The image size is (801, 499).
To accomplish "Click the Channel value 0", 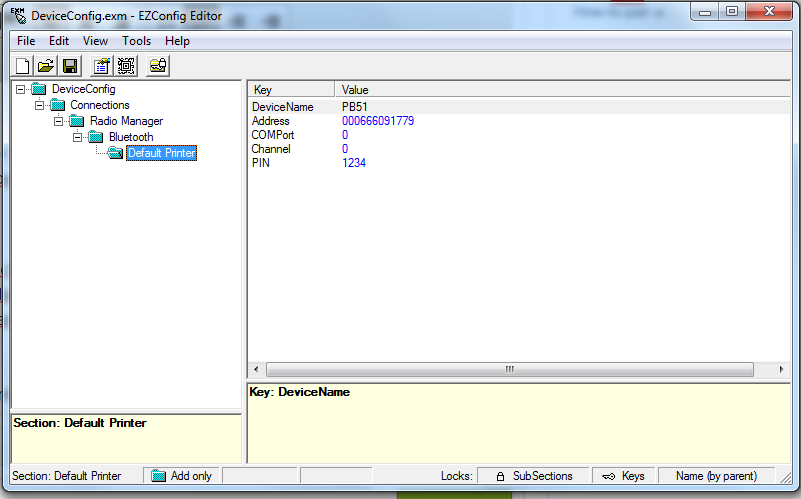I will (345, 149).
